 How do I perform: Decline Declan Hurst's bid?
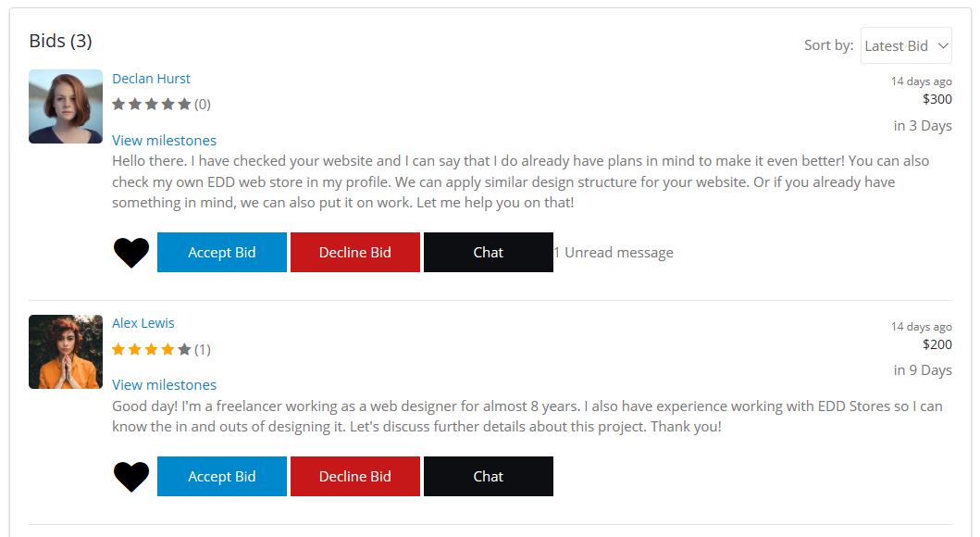tap(355, 253)
